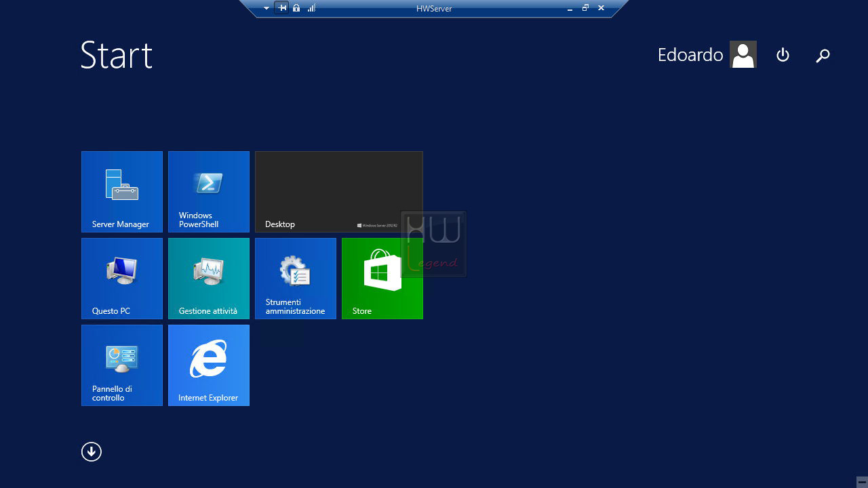The width and height of the screenshot is (868, 488).
Task: Open Pannello di controllo tile
Action: point(122,365)
